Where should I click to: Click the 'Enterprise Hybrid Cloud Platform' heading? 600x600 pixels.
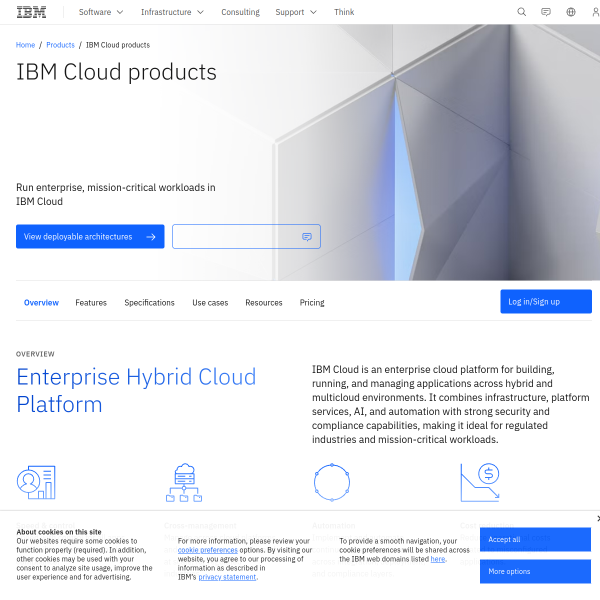coord(136,390)
